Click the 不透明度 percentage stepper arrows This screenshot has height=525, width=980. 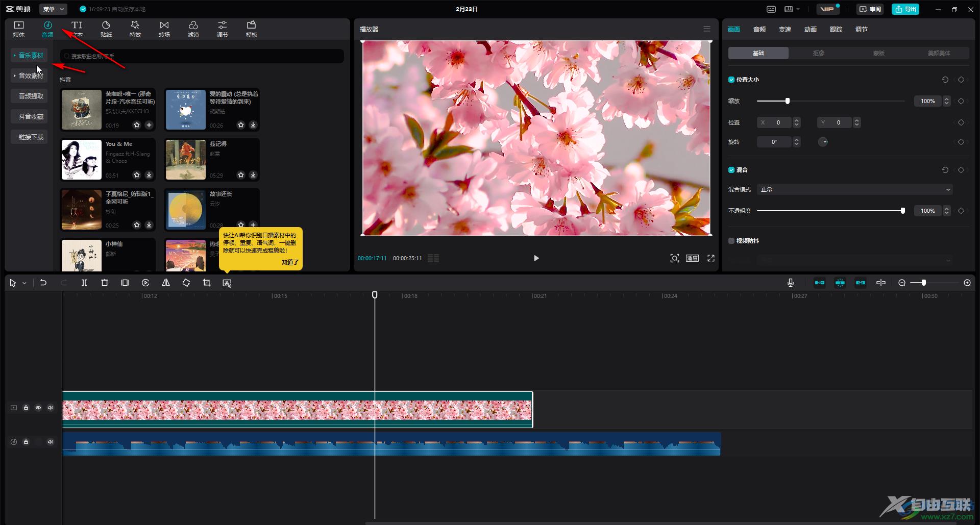(947, 211)
